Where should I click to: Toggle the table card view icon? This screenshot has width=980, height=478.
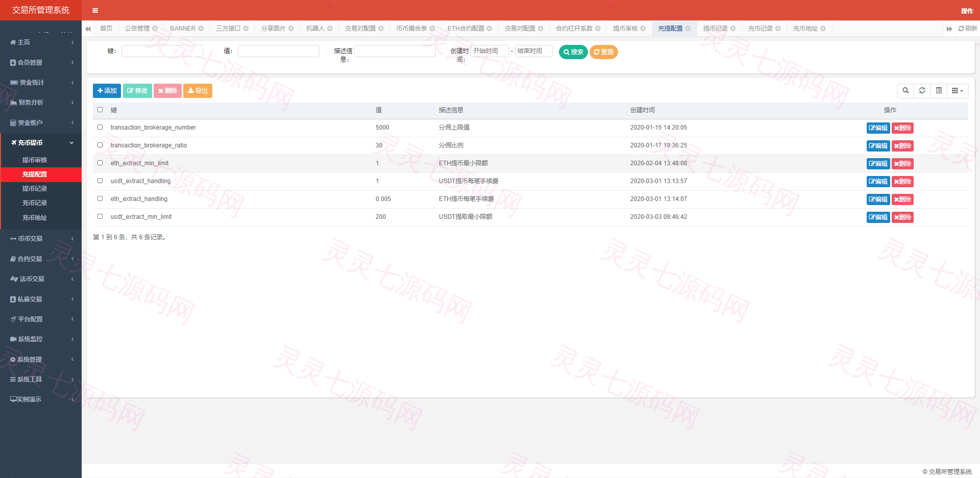click(939, 91)
